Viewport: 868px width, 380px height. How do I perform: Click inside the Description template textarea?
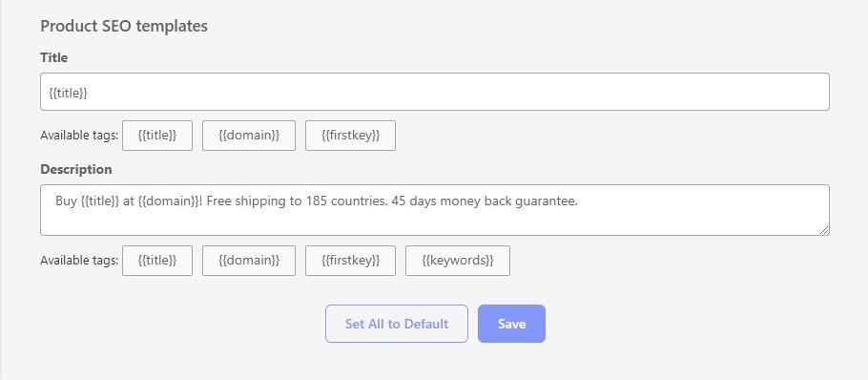point(435,210)
